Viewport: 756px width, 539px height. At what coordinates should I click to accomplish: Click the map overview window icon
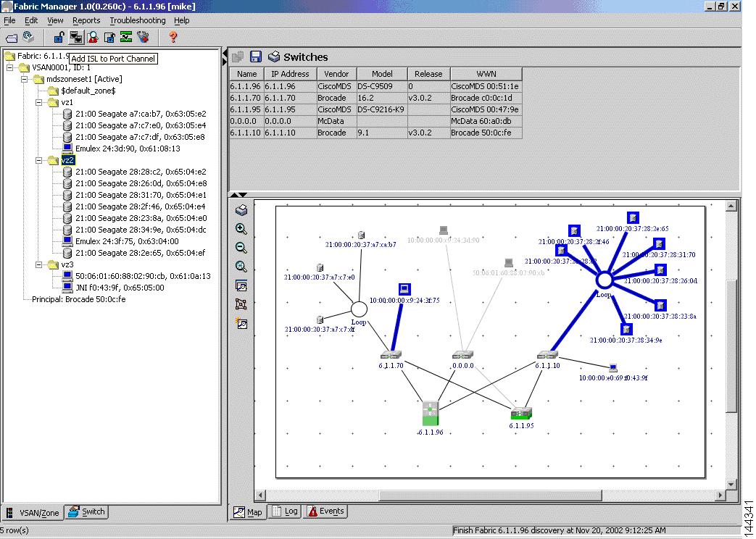tap(241, 285)
